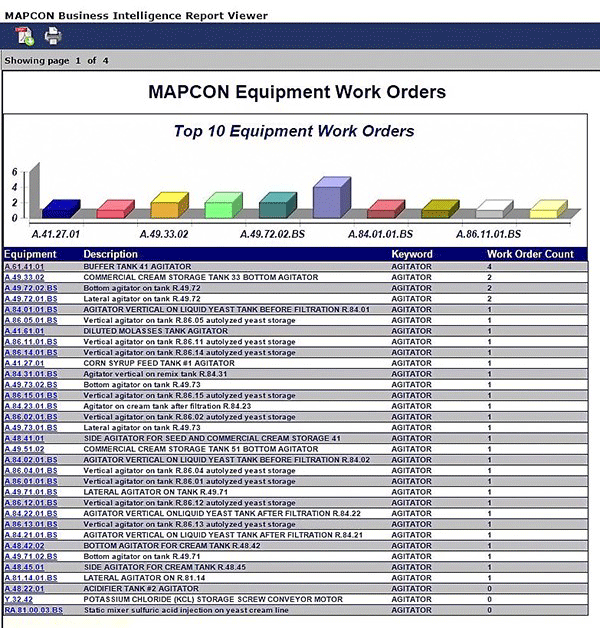Select the tallest purple bar in chart
Image resolution: width=600 pixels, height=628 pixels.
331,200
